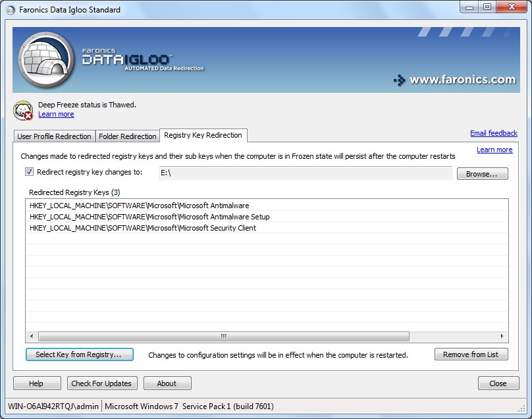
Task: Toggle 'Redirect registry key changes to' checkbox
Action: pos(29,172)
